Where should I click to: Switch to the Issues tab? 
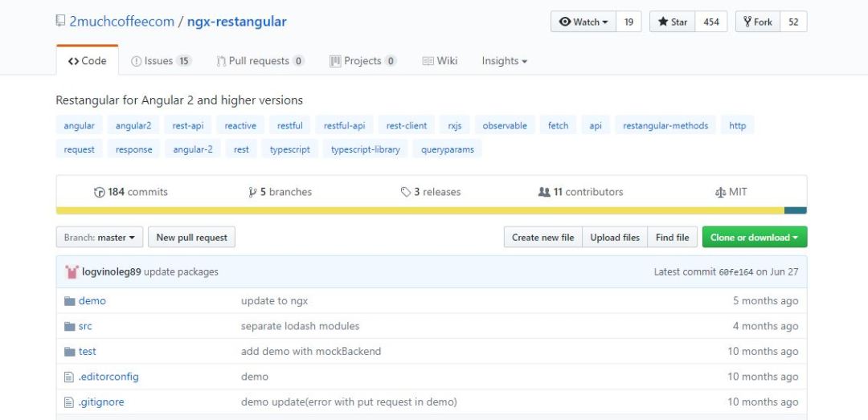pos(161,61)
